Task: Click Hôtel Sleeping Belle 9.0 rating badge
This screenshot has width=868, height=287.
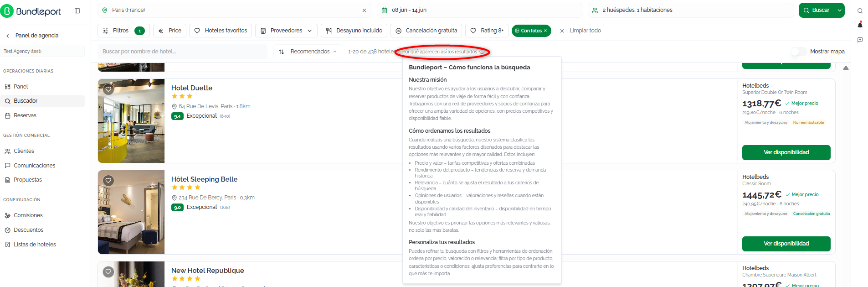Action: click(177, 208)
